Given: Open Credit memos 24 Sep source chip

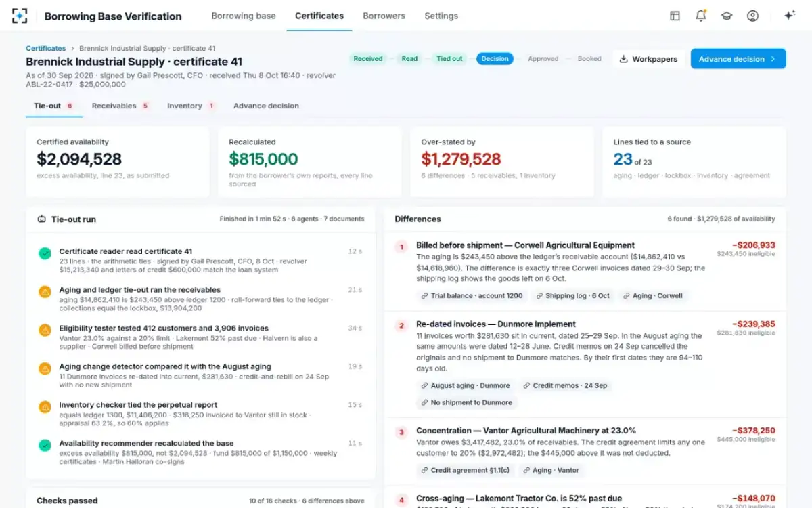Looking at the screenshot, I should [565, 385].
